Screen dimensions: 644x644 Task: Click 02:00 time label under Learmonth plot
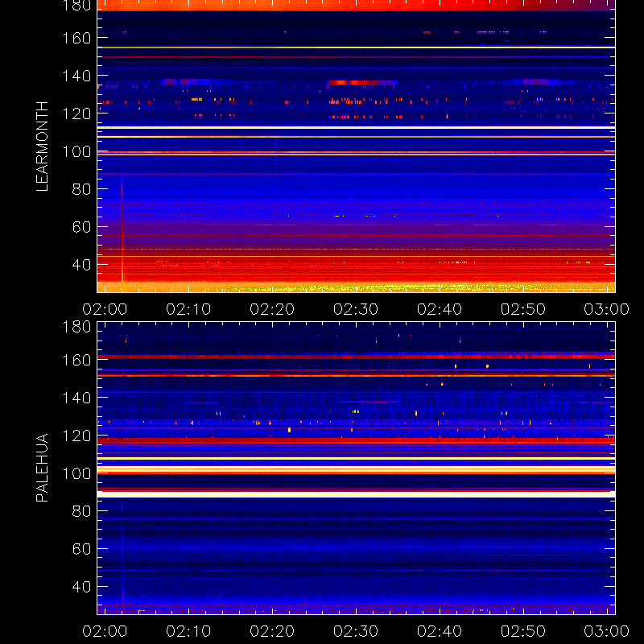(105, 309)
